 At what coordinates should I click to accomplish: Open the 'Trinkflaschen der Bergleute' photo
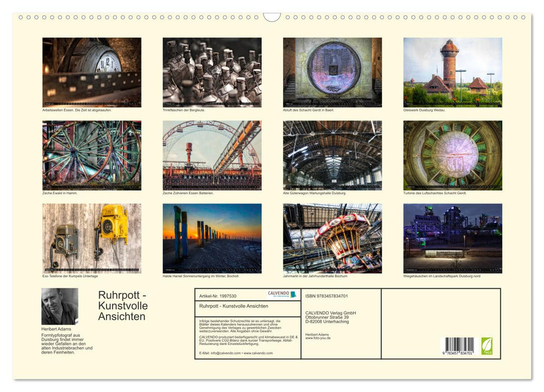coord(211,71)
